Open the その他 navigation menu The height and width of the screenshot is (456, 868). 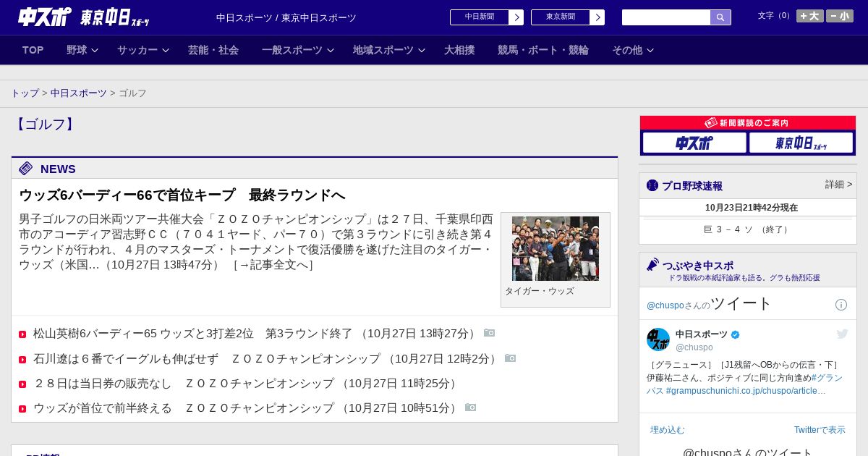[627, 50]
